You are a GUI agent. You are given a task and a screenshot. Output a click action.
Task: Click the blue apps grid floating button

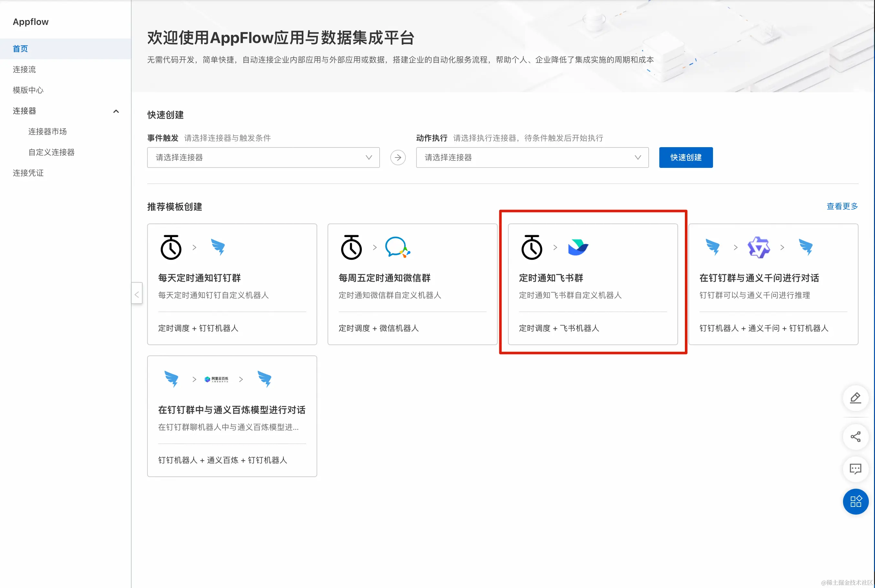coord(855,501)
